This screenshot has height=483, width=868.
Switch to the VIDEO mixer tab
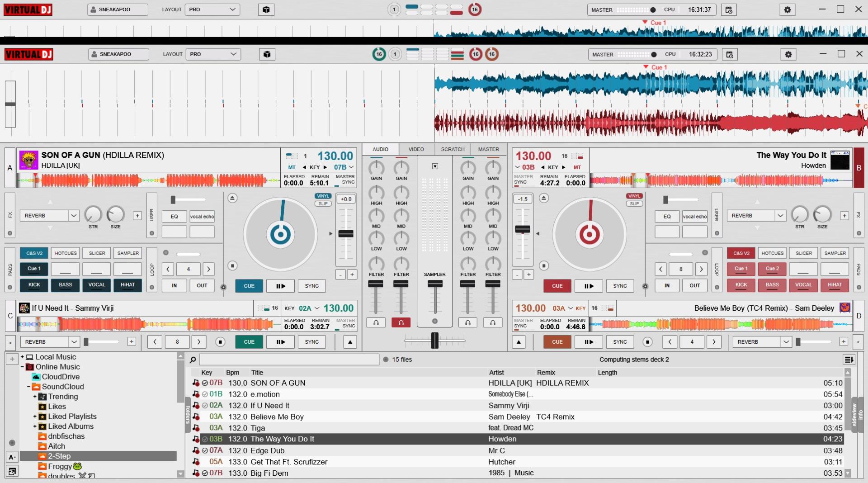coord(416,149)
